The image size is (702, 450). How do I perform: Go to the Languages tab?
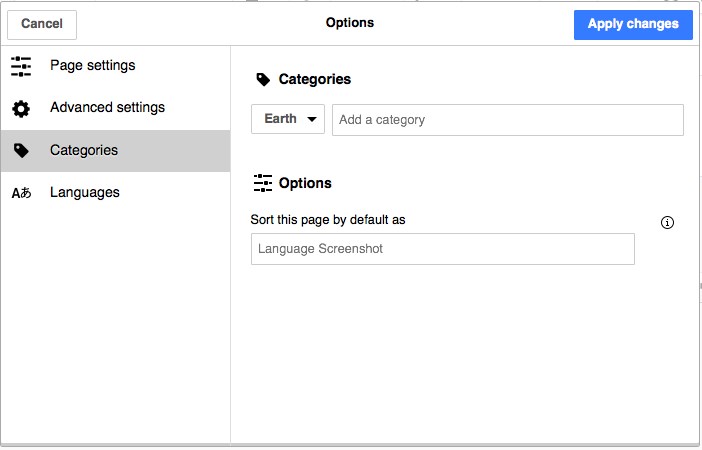(84, 193)
